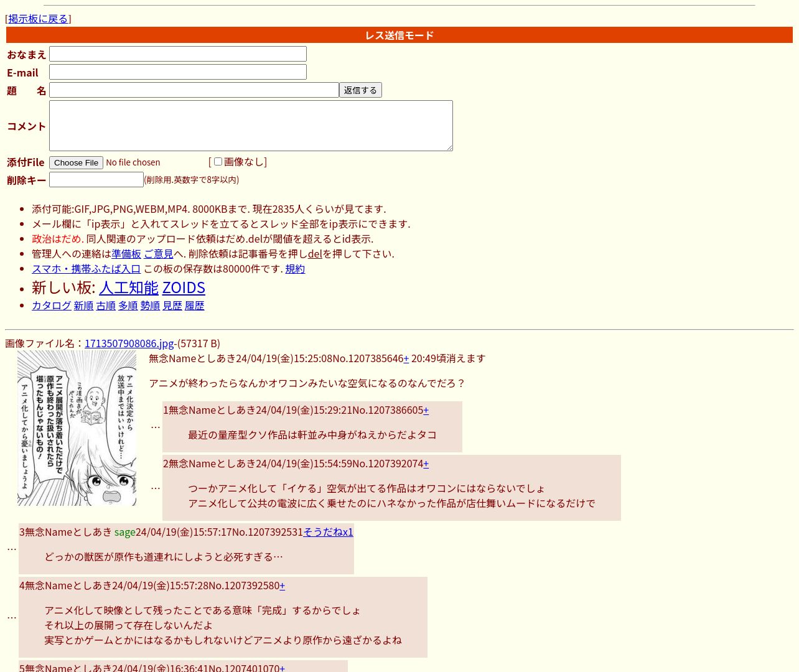Focus the コメント text area
The height and width of the screenshot is (672, 799).
251,126
